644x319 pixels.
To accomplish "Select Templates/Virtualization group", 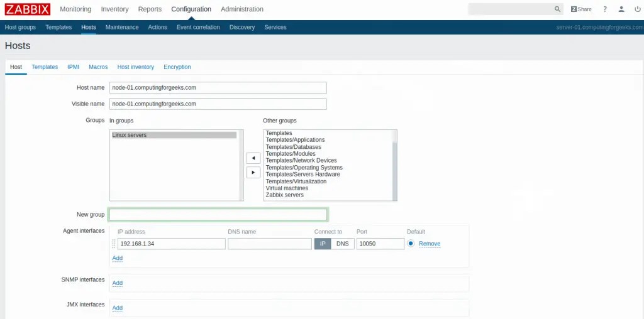I will coord(296,181).
